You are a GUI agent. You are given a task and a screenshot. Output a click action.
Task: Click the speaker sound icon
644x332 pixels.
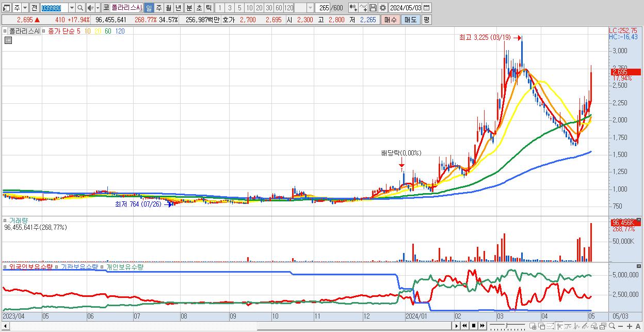90,8
